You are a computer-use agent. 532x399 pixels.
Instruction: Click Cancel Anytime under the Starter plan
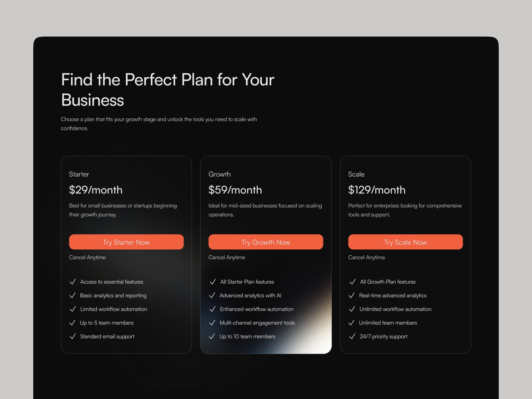pyautogui.click(x=87, y=257)
